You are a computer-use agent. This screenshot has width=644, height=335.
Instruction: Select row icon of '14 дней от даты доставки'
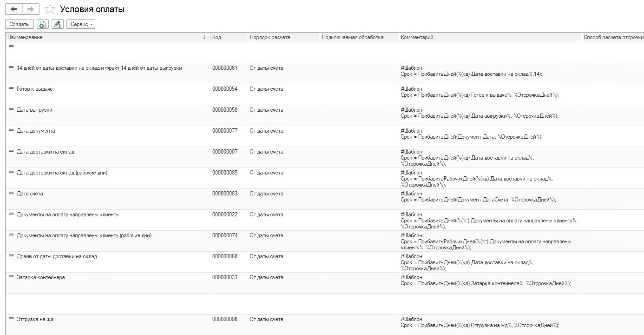[x=11, y=67]
